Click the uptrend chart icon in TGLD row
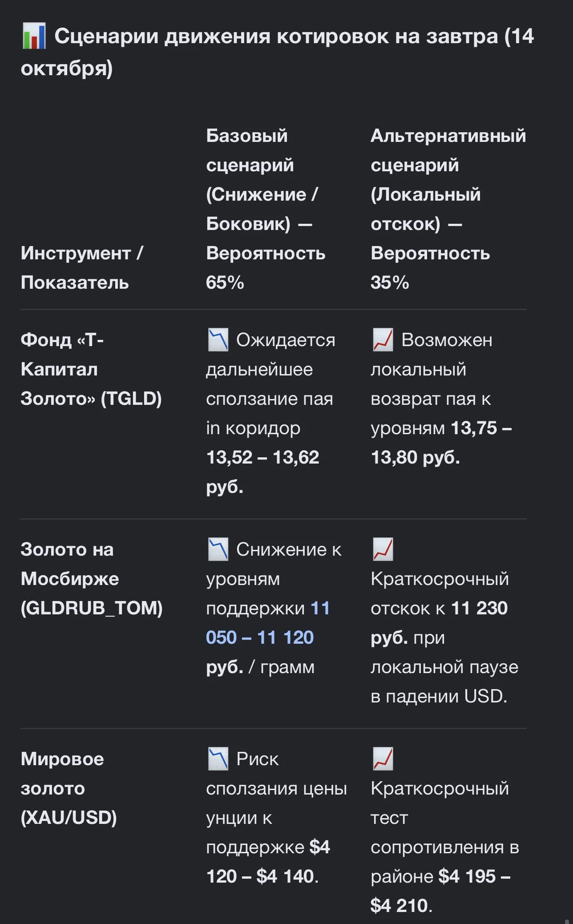The height and width of the screenshot is (924, 573). [x=383, y=340]
